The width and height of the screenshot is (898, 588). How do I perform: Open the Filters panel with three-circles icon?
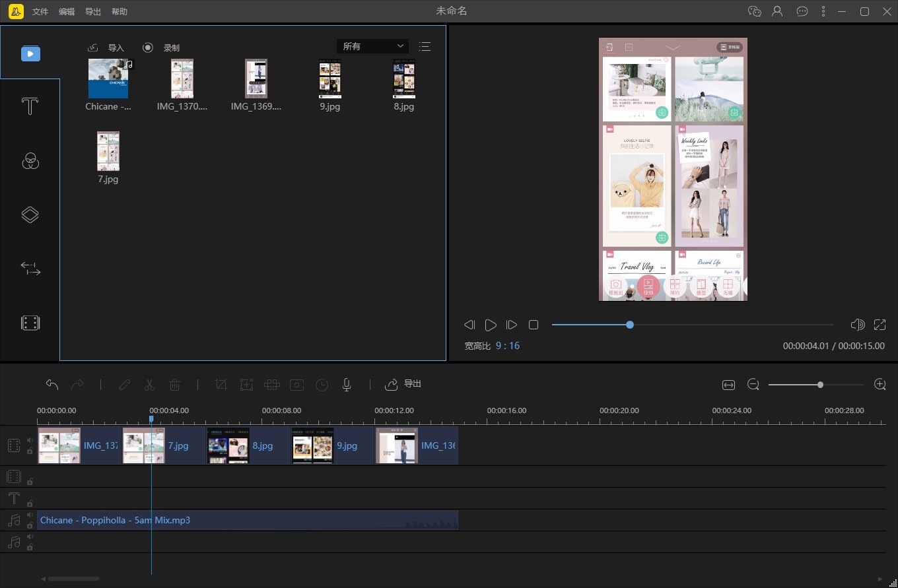(30, 160)
